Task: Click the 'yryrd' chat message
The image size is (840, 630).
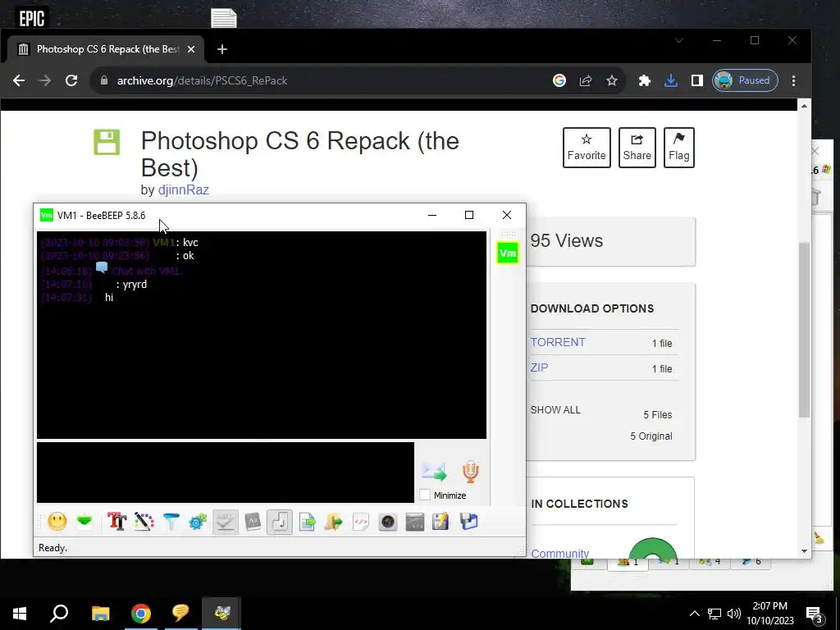Action: tap(135, 285)
